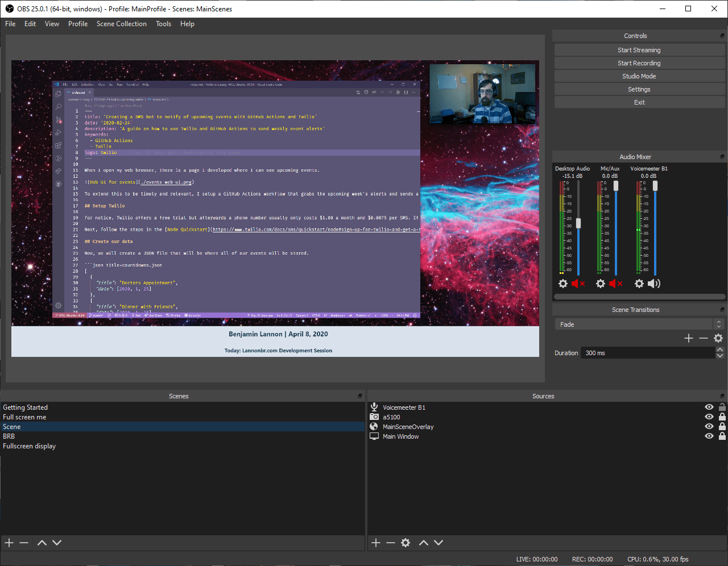Open source properties gear
Viewport: 728px width, 566px height.
point(406,543)
